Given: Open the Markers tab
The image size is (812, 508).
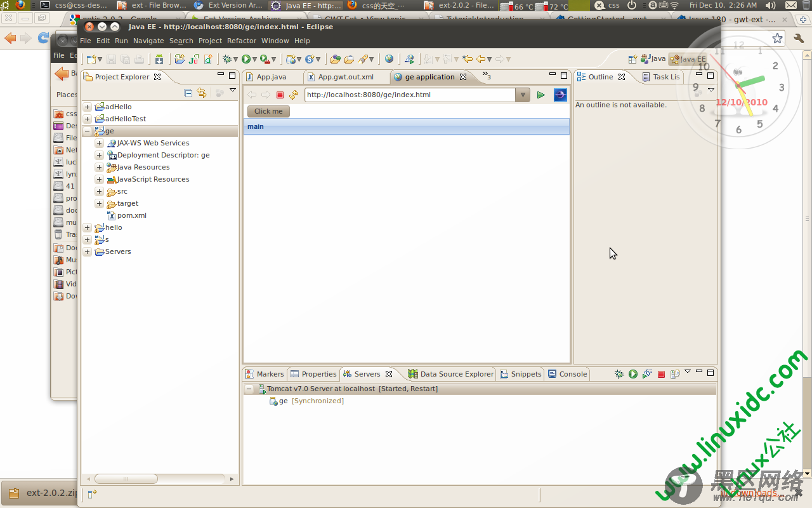Looking at the screenshot, I should [265, 374].
